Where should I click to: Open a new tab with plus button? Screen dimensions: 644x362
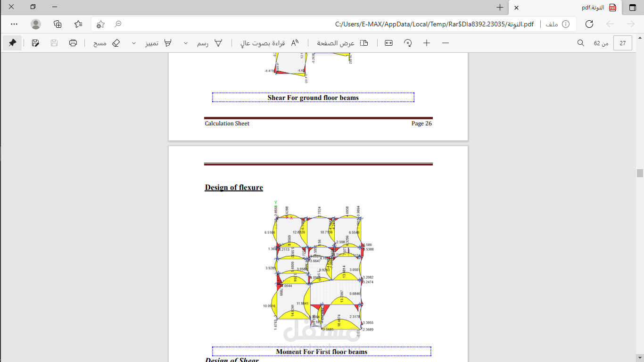[500, 8]
